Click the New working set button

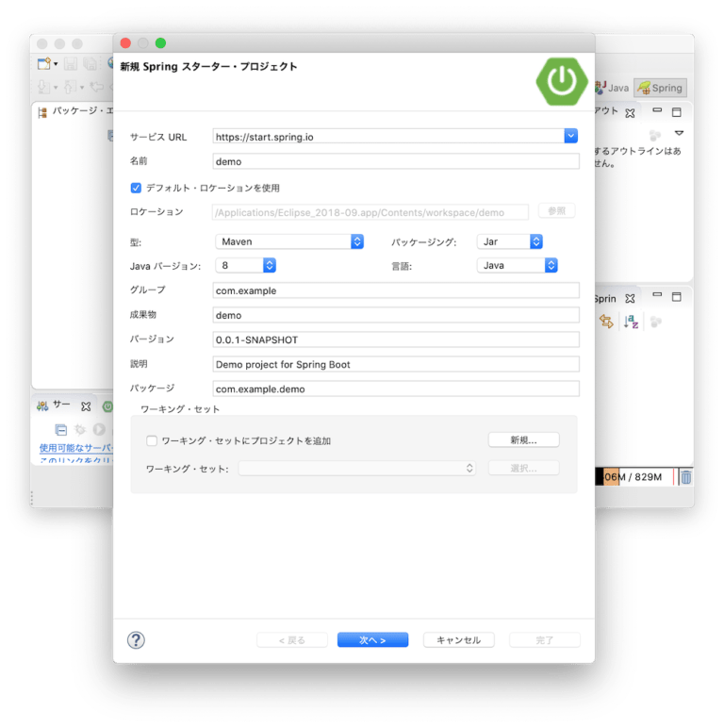523,440
